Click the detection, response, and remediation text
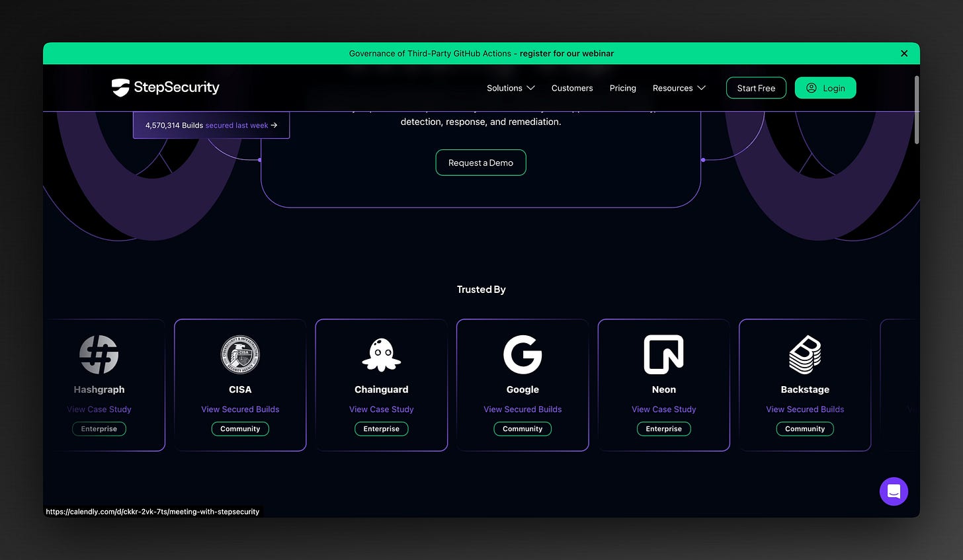 coord(481,122)
